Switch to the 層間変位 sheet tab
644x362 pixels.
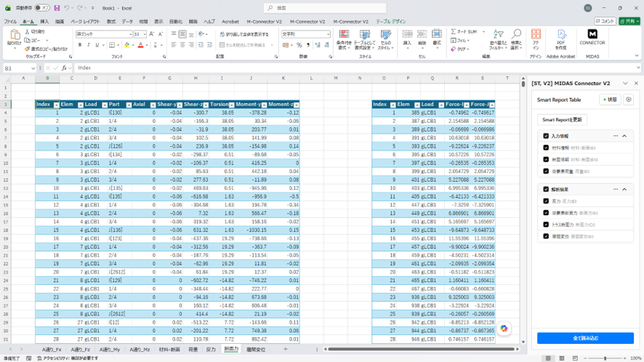click(x=255, y=349)
